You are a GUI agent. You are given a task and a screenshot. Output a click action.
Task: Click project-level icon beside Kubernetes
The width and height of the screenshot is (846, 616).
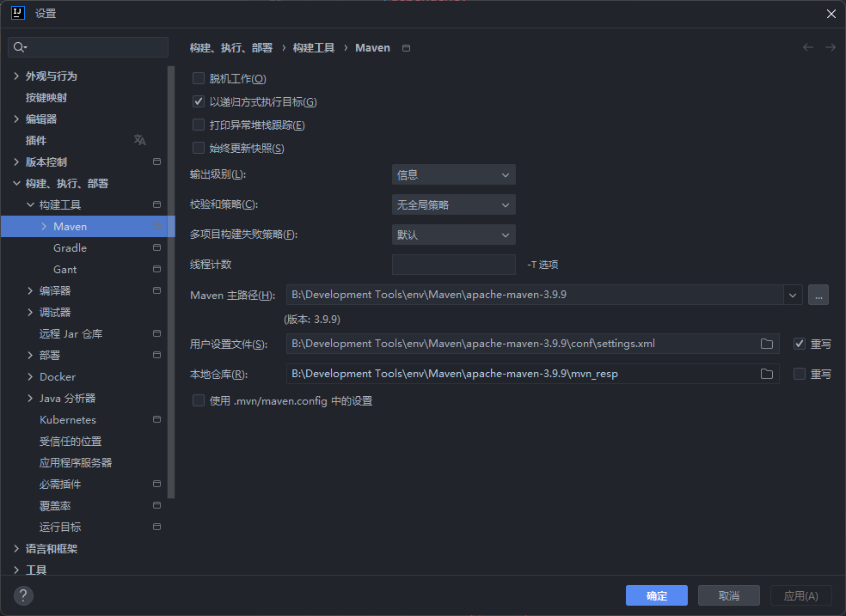click(x=157, y=419)
